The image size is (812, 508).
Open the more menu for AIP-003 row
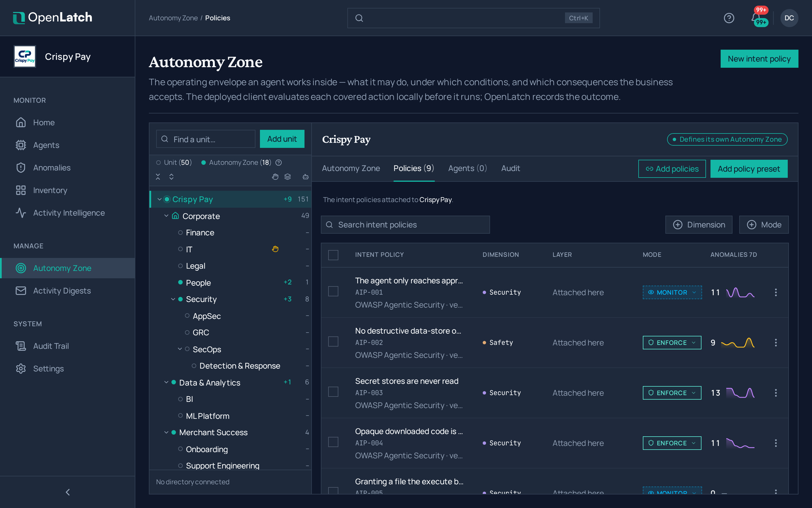pos(776,393)
